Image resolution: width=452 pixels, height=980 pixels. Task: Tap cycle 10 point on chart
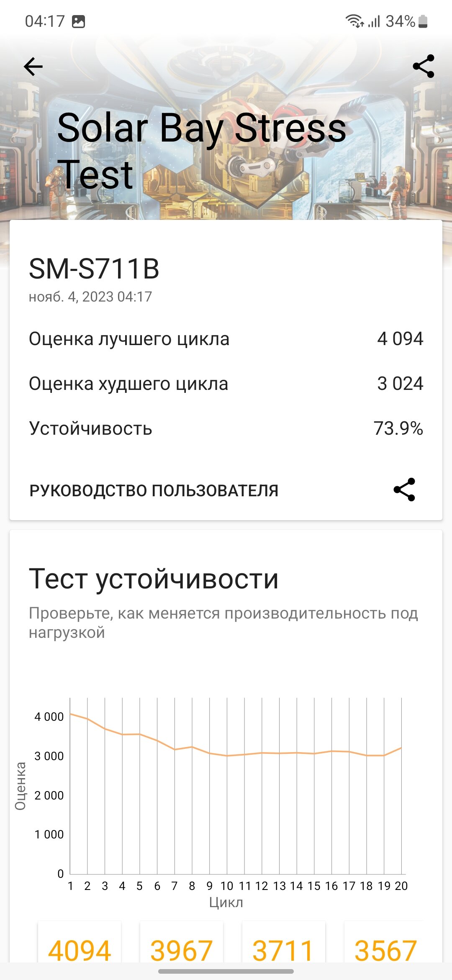pos(227,756)
